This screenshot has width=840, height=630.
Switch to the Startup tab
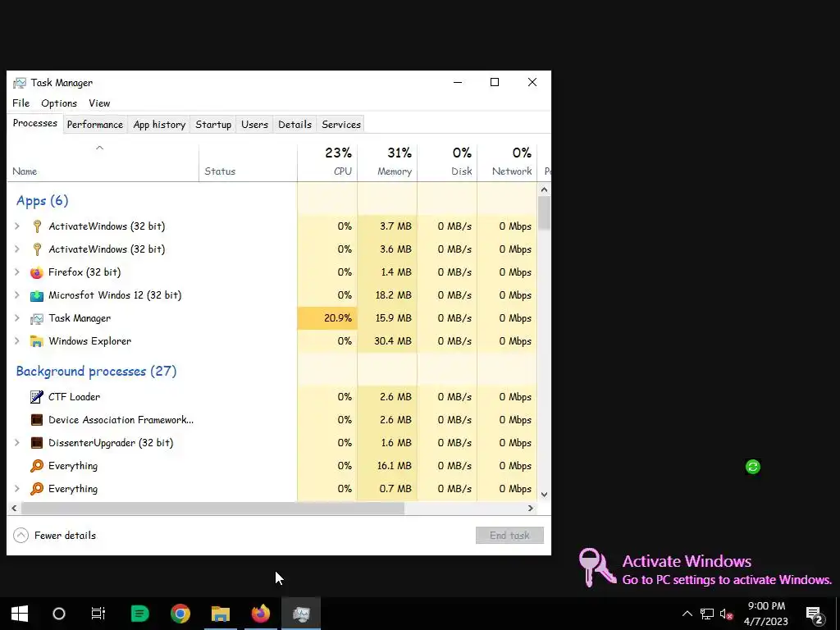[x=213, y=125]
